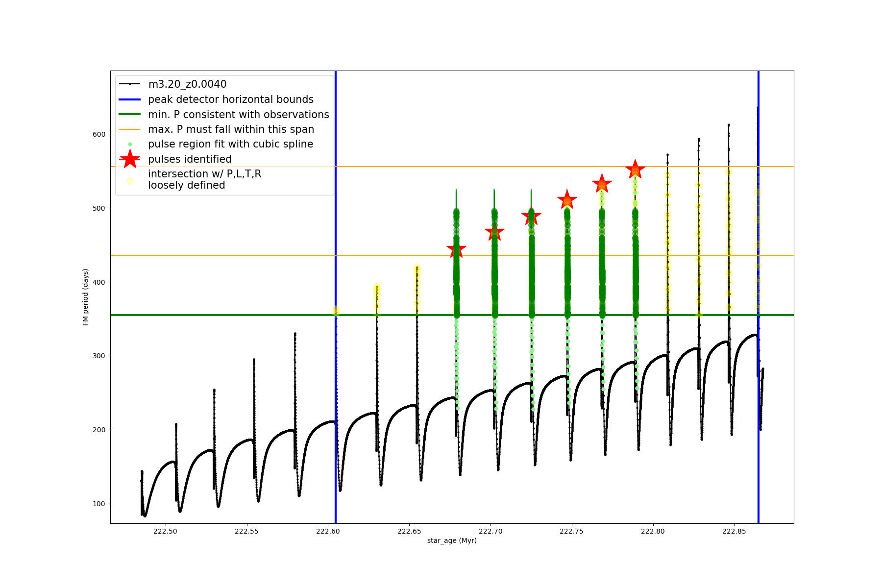Click 'min. P consistent with observations' legend entry

(239, 114)
